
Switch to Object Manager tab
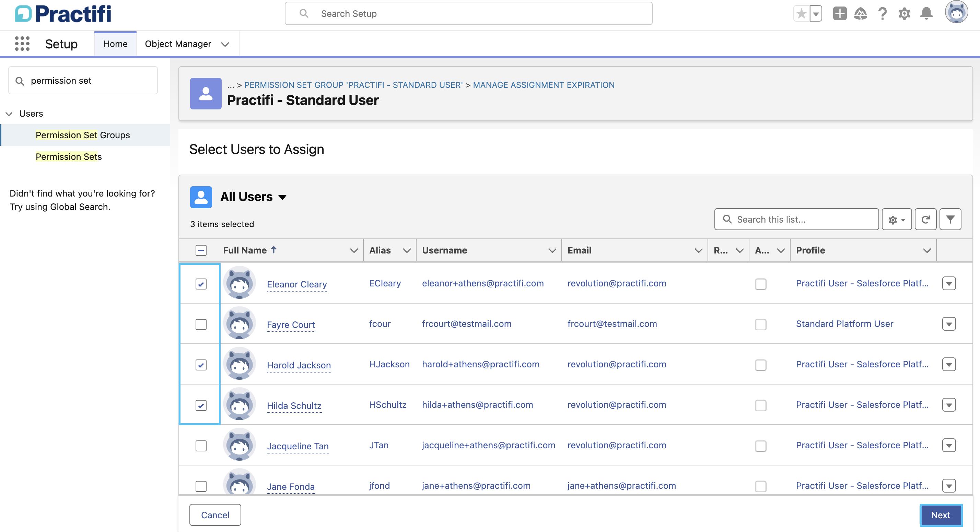pos(178,44)
